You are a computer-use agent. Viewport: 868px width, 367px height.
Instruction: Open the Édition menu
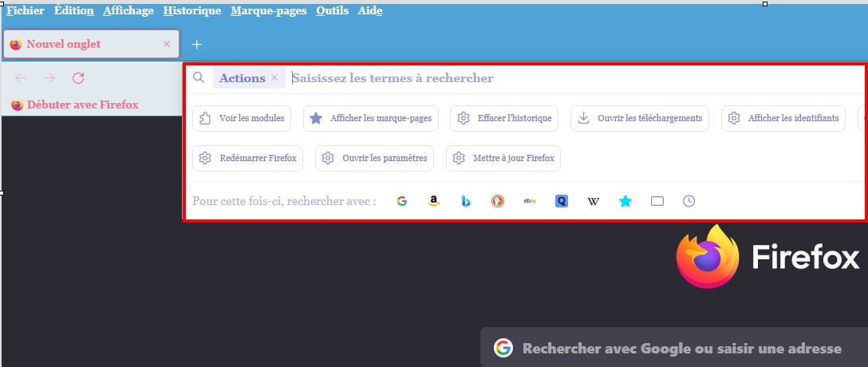(x=73, y=10)
